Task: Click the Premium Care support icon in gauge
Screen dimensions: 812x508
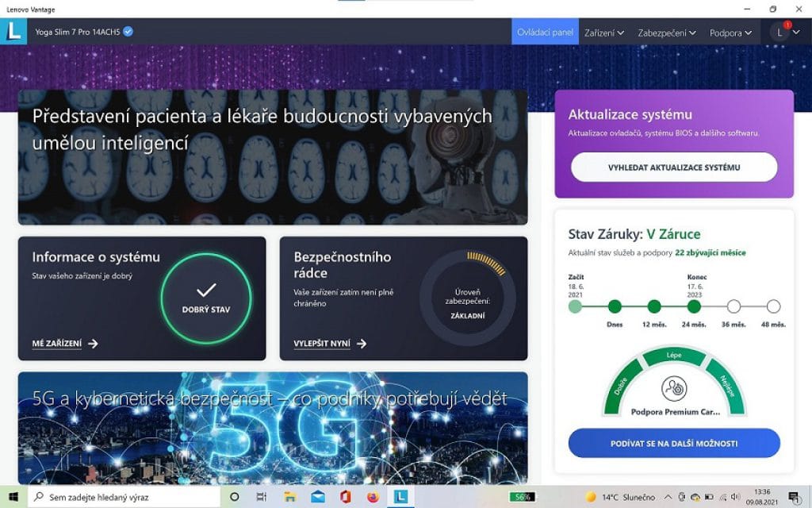Action: (674, 388)
